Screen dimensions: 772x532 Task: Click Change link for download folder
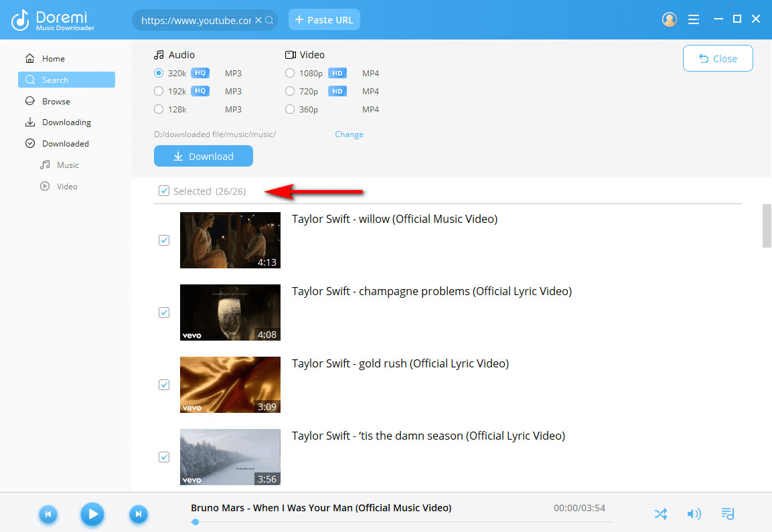coord(349,135)
